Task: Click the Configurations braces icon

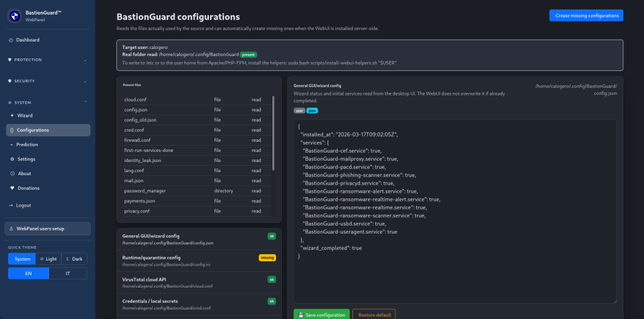Action: [x=12, y=130]
